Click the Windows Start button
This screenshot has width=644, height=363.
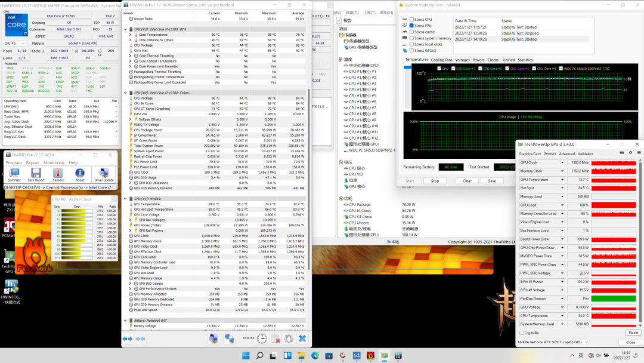tap(246, 356)
